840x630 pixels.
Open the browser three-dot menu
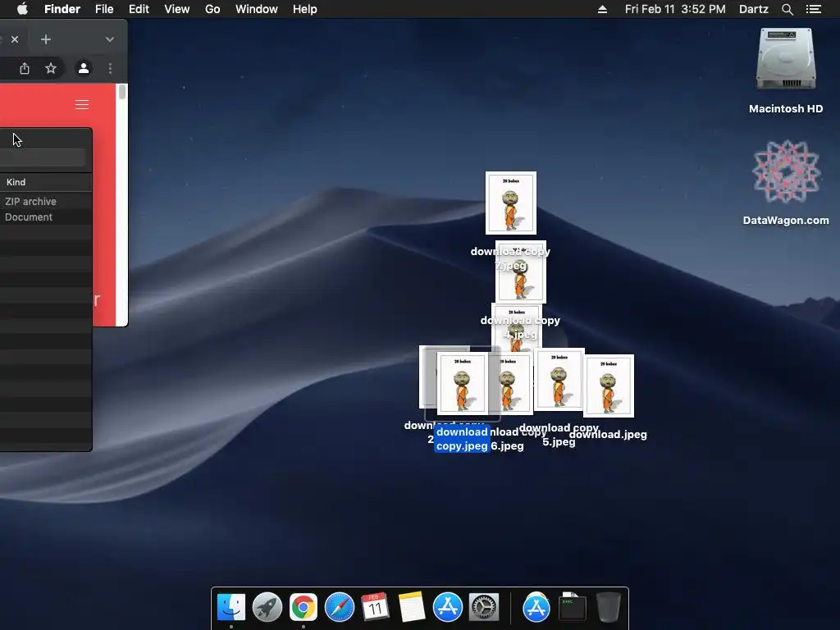tap(111, 68)
